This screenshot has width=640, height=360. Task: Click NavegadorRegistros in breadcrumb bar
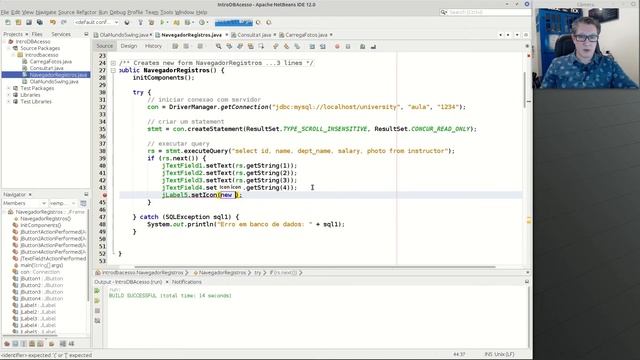[222, 273]
